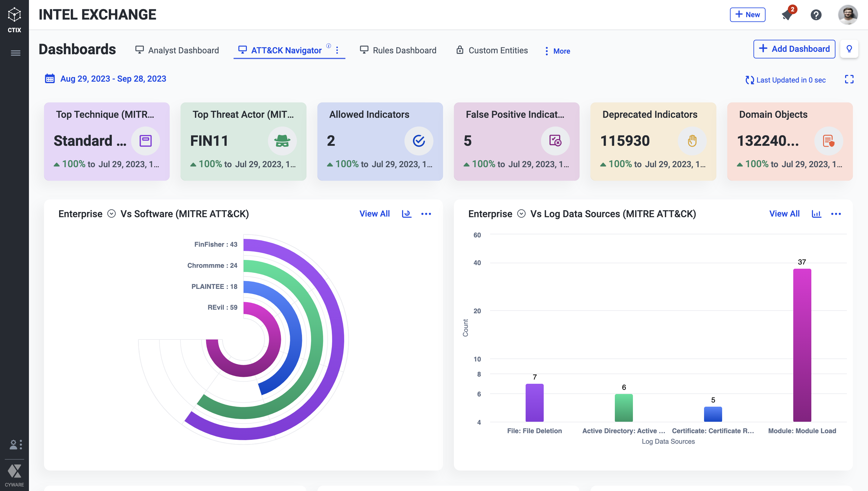
Task: Switch Software widget chart type icon
Action: click(x=407, y=214)
